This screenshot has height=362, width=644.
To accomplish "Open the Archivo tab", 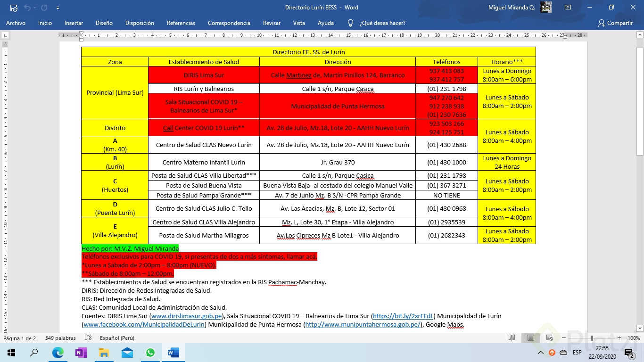I will click(x=16, y=23).
